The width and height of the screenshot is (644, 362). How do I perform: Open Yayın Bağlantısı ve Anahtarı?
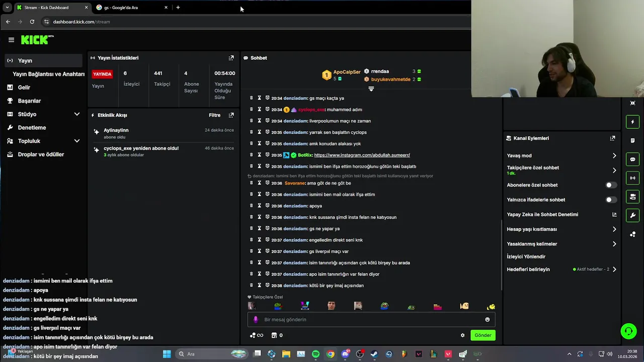pyautogui.click(x=48, y=74)
